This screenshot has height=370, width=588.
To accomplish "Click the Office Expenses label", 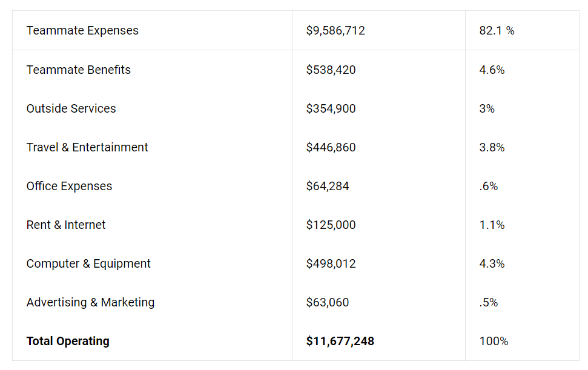I will (x=69, y=186).
